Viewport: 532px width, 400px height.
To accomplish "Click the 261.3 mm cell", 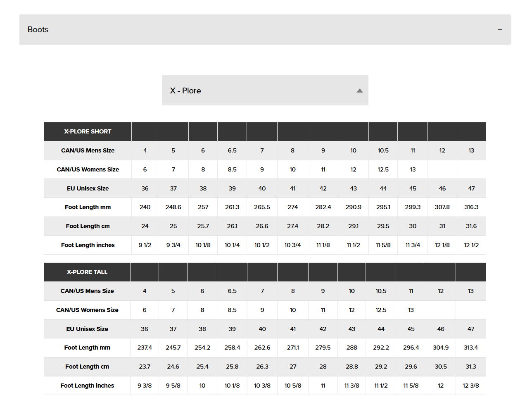I will pos(232,207).
